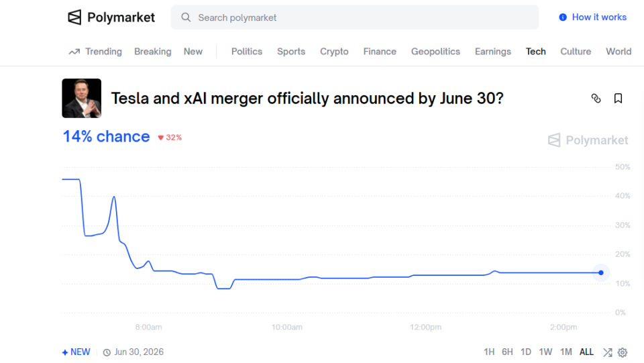Select the ALL time range
644x363 pixels.
click(x=586, y=352)
